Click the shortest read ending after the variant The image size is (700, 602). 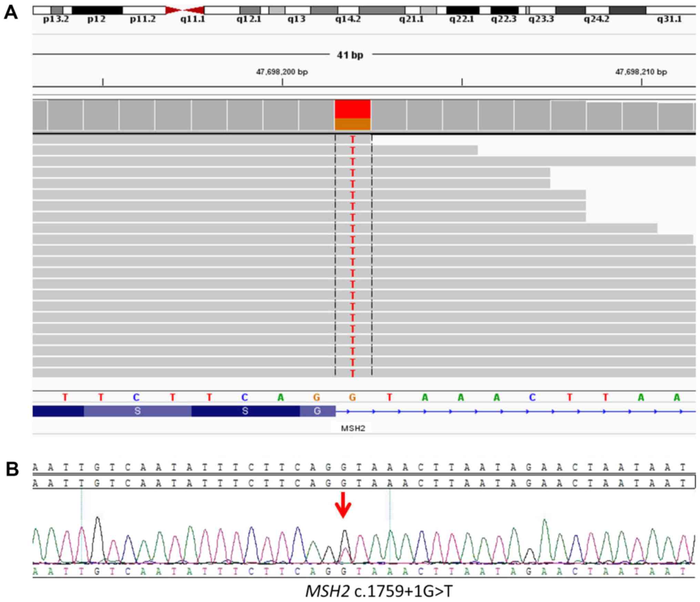pyautogui.click(x=425, y=150)
